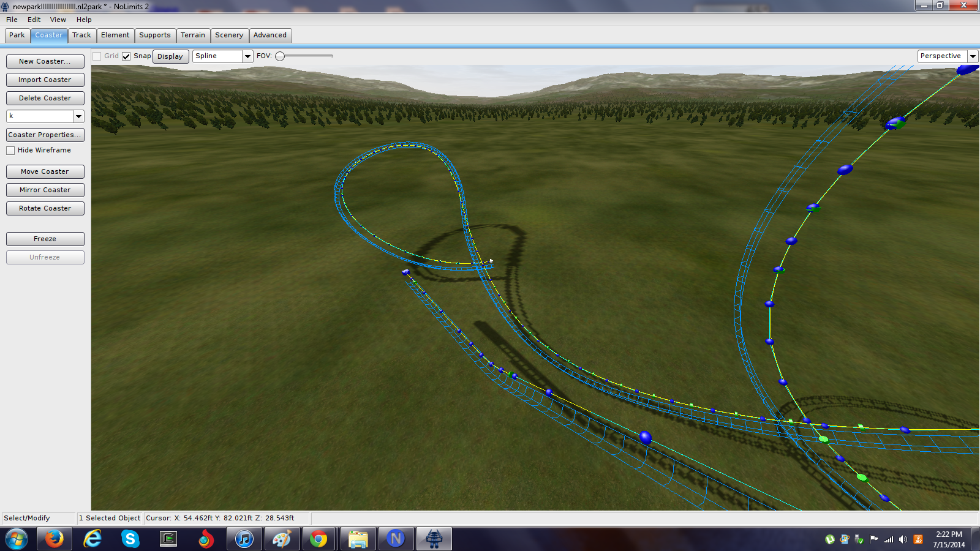This screenshot has width=980, height=551.
Task: Open iTunes from the taskbar
Action: 244,539
